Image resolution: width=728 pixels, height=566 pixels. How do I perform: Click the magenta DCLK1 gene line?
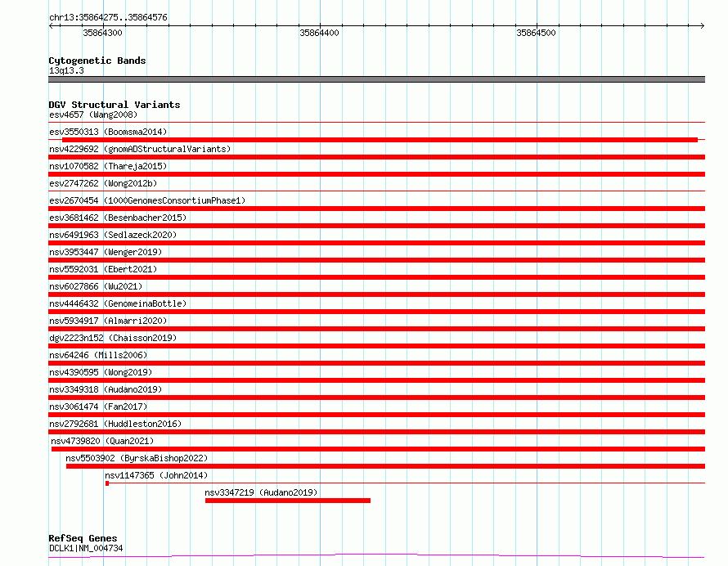tap(376, 556)
